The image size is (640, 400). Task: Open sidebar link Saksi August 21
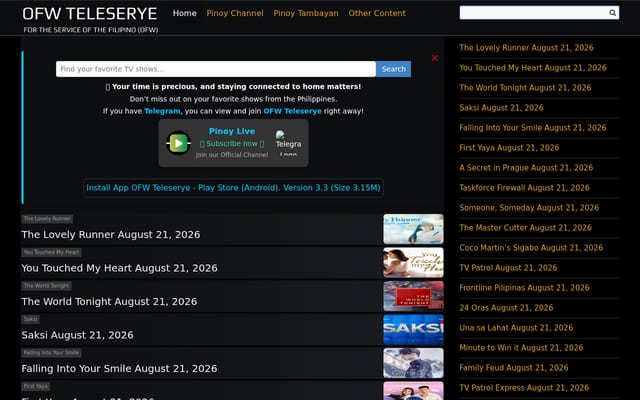[501, 108]
